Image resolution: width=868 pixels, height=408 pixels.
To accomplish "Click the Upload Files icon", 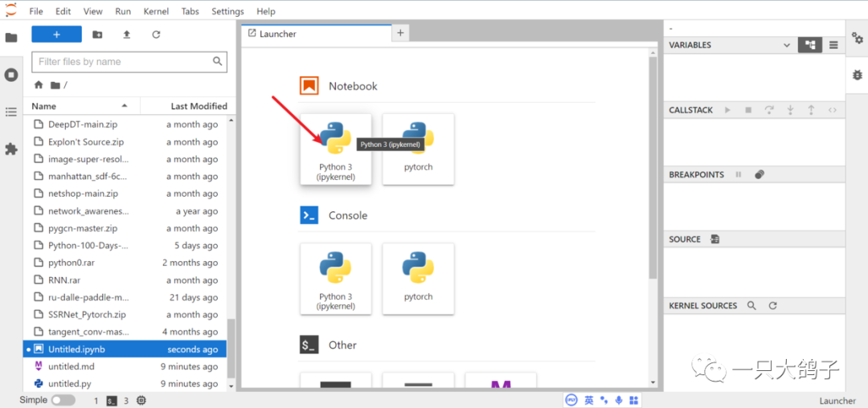I will click(x=127, y=35).
